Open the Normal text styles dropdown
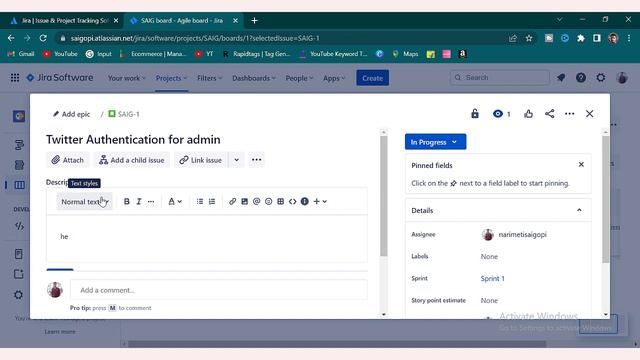The image size is (640, 360). tap(84, 202)
